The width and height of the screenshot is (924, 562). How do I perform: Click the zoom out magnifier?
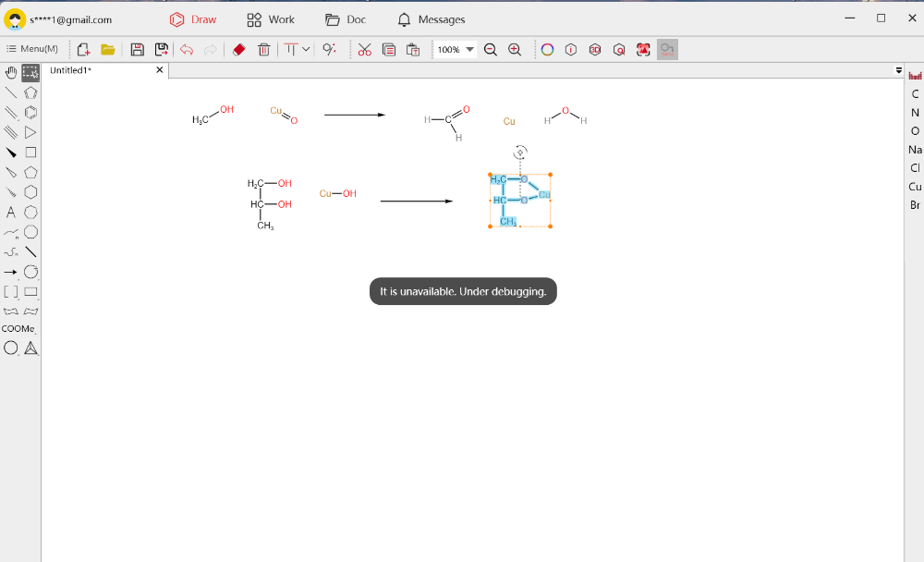pyautogui.click(x=491, y=50)
